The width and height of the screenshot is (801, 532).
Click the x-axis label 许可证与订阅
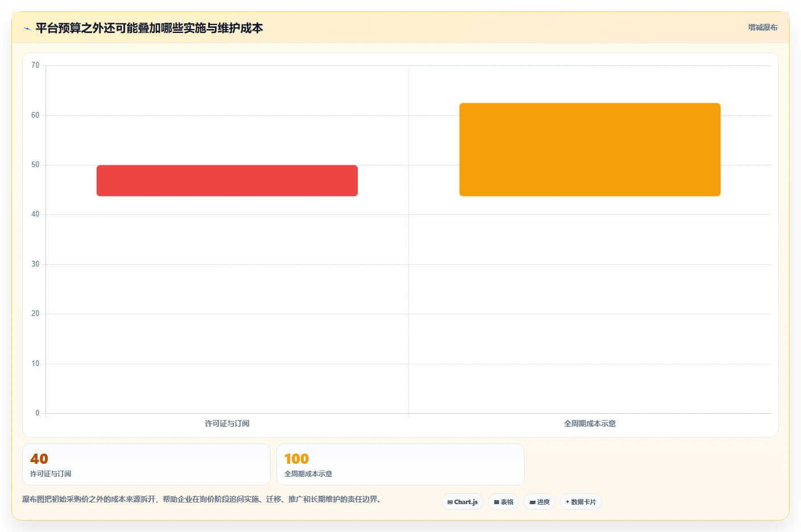227,423
